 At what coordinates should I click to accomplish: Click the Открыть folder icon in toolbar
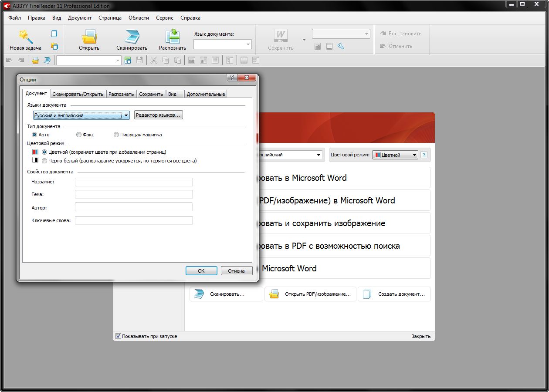tap(89, 36)
